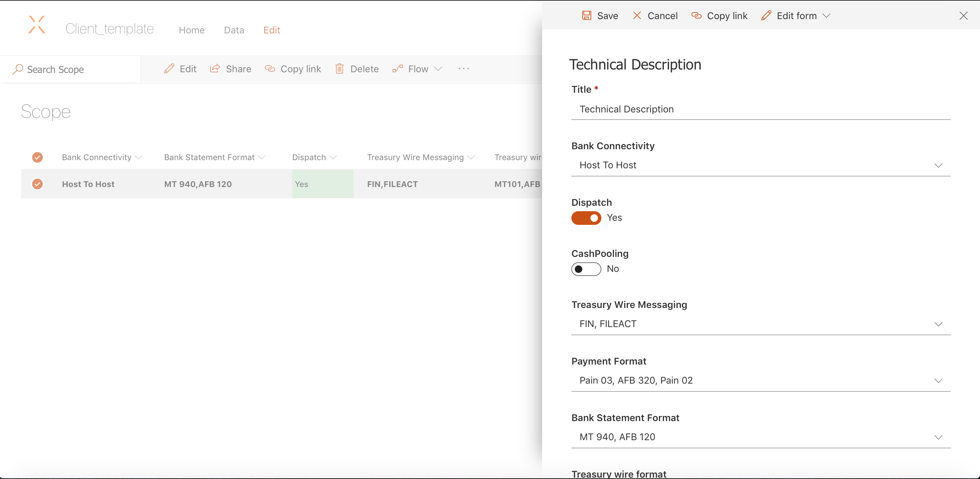Click the Edit form pencil icon
The width and height of the screenshot is (980, 479).
[766, 16]
